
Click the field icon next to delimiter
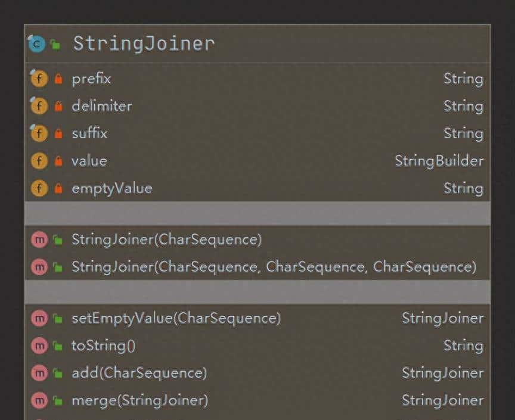[39, 106]
